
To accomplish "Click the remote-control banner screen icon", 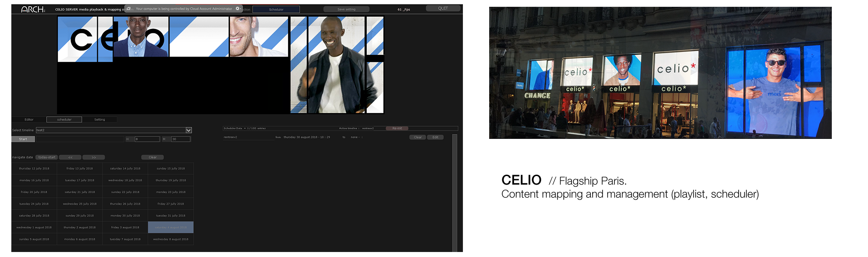I will (x=128, y=9).
